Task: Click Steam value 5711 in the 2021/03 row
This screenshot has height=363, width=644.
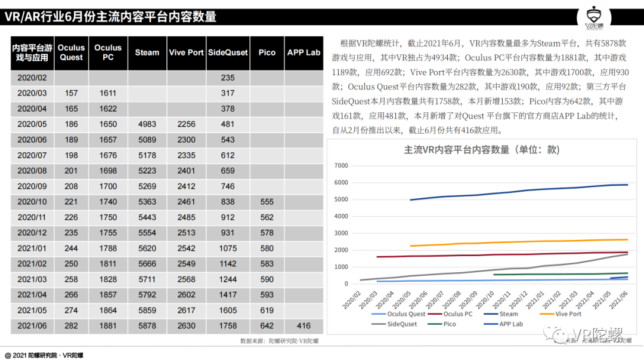Action: point(147,279)
